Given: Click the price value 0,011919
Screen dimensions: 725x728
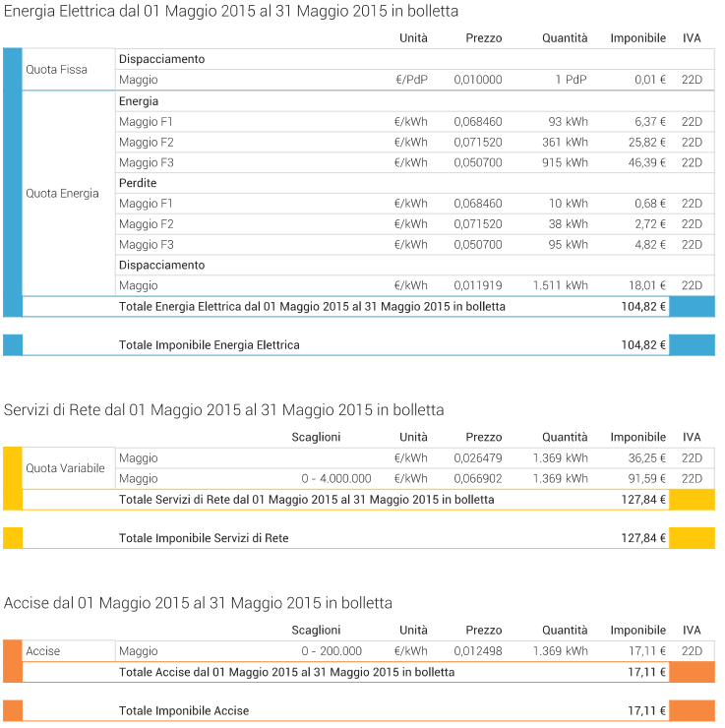Looking at the screenshot, I should (x=478, y=285).
